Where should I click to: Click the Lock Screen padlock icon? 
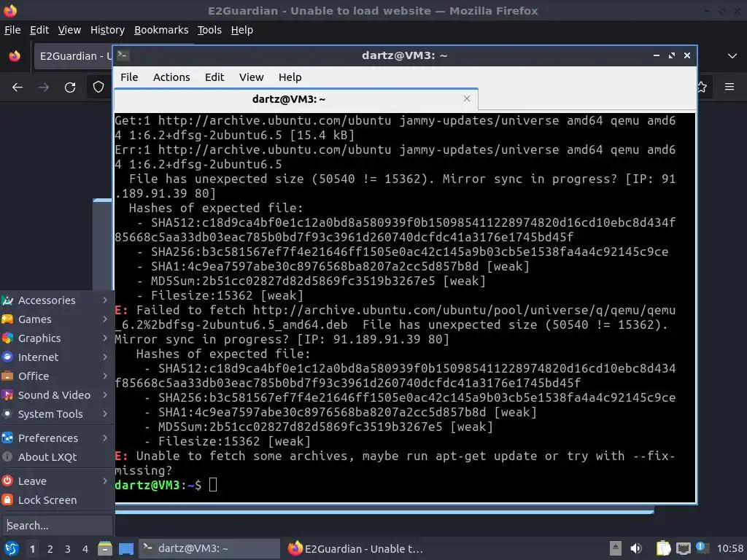(x=7, y=500)
